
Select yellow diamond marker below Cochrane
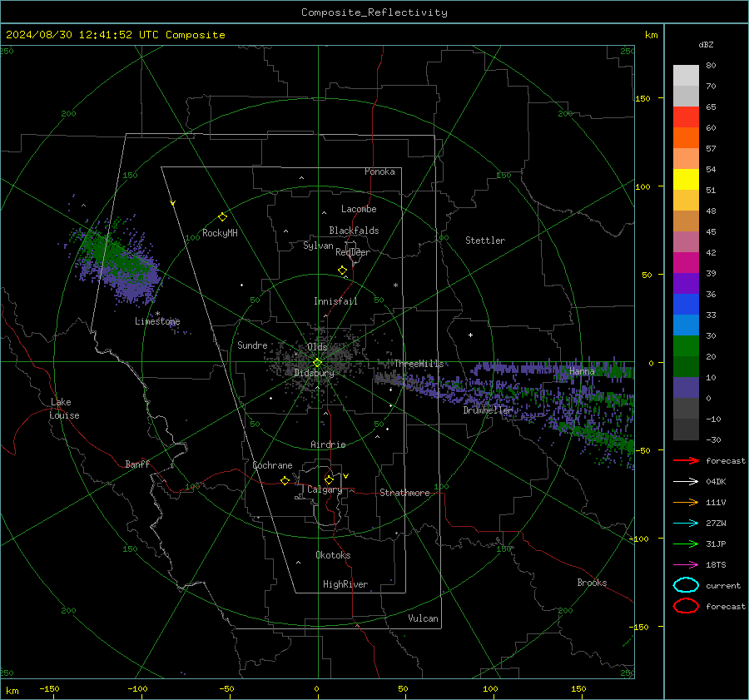(285, 480)
